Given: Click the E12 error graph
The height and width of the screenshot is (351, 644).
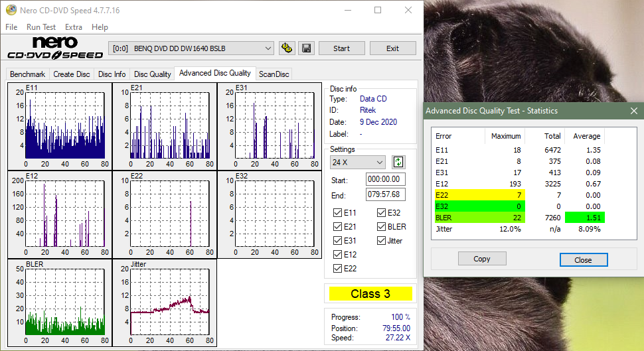Looking at the screenshot, I should click(x=60, y=215).
